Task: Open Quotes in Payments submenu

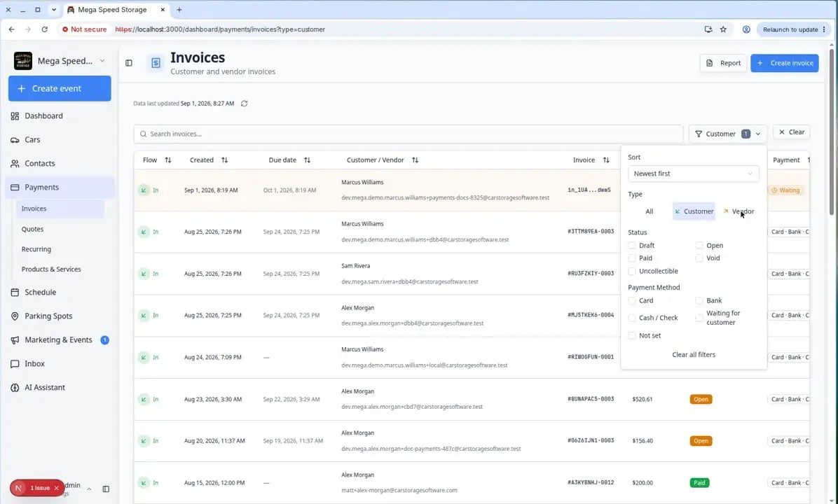Action: pyautogui.click(x=33, y=229)
